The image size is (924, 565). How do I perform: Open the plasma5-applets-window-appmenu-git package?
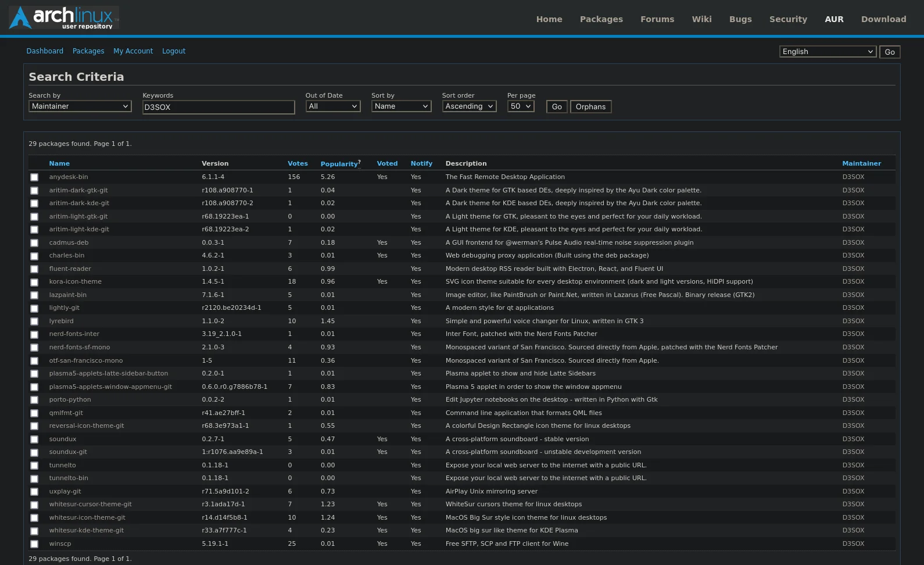[x=110, y=387]
